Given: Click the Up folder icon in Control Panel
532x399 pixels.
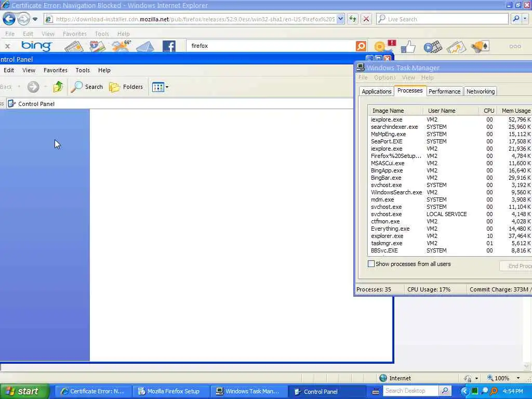Looking at the screenshot, I should 58,87.
